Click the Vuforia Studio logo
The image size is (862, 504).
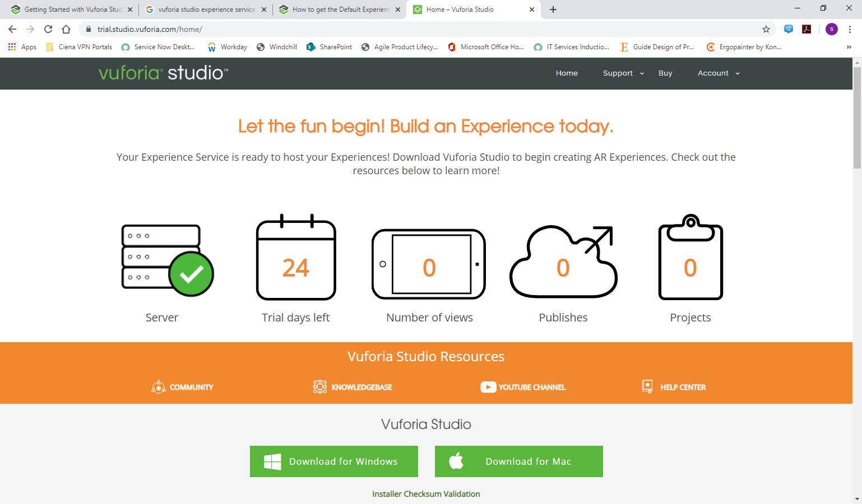[164, 73]
